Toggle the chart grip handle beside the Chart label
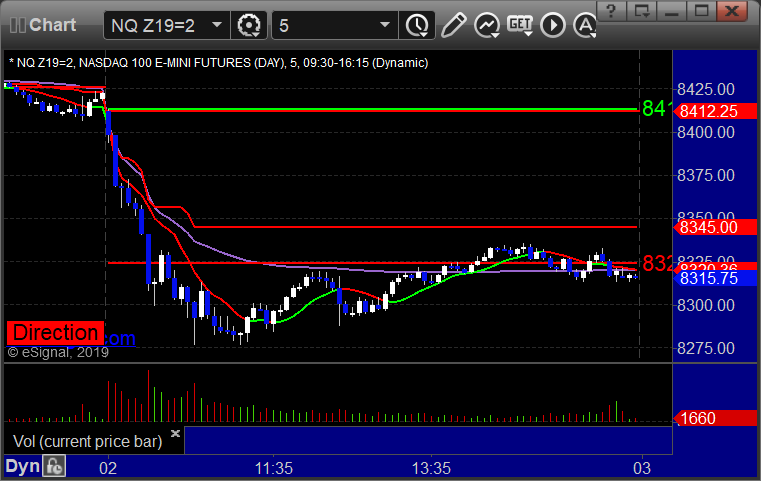Screen dimensions: 761x481 [x=17, y=25]
